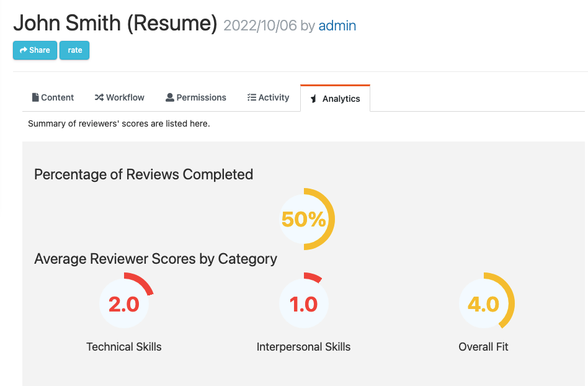
Task: Switch to the Workflow tab
Action: (119, 97)
